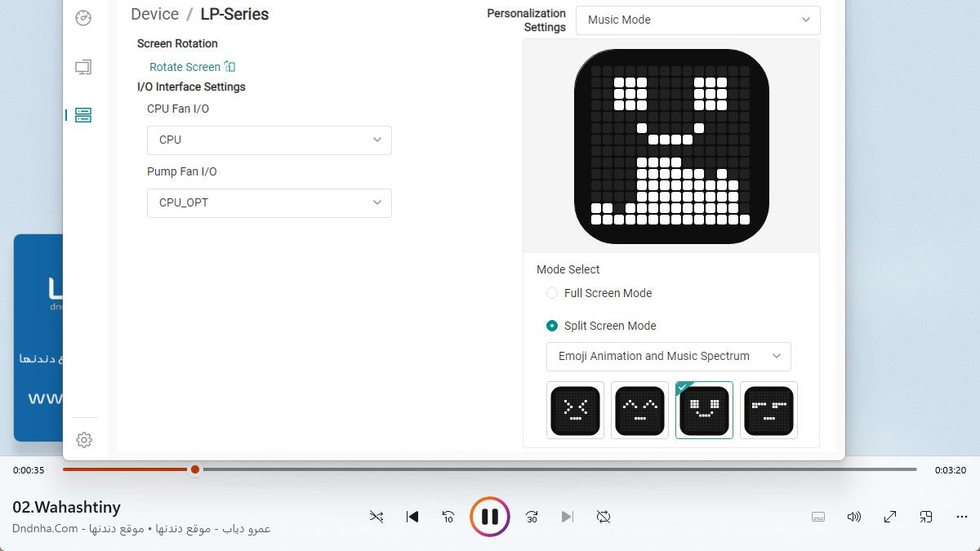Open the dashboard gauge icon in sidebar
Image resolution: width=980 pixels, height=551 pixels.
pos(83,18)
